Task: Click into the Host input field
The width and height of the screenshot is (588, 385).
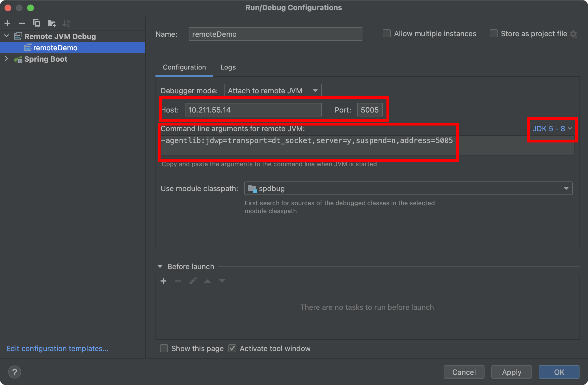Action: coord(253,110)
